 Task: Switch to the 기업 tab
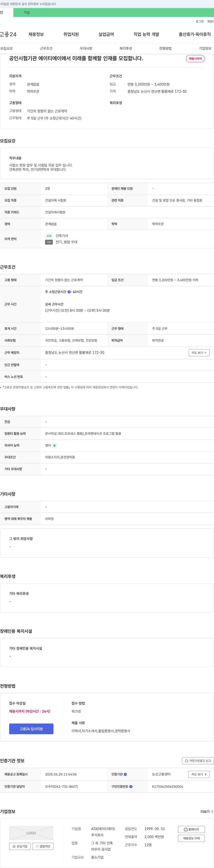click(x=27, y=12)
